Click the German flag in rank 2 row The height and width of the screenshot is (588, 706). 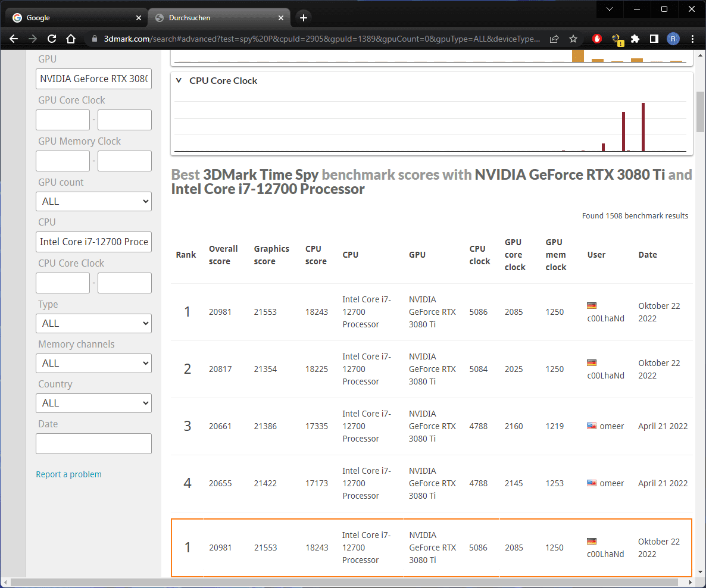[x=592, y=363]
